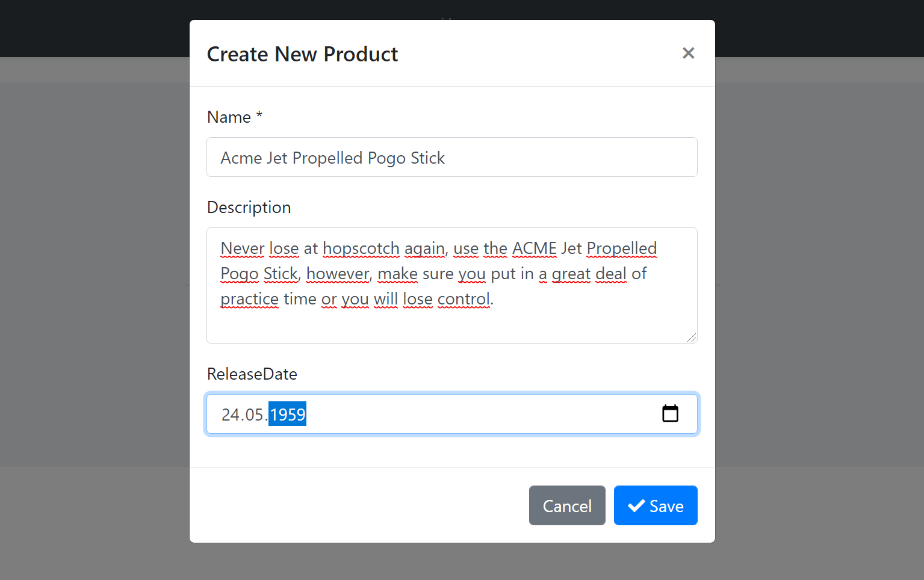This screenshot has width=924, height=580.
Task: Click the day segment 24 in ReleaseDate
Action: point(231,415)
